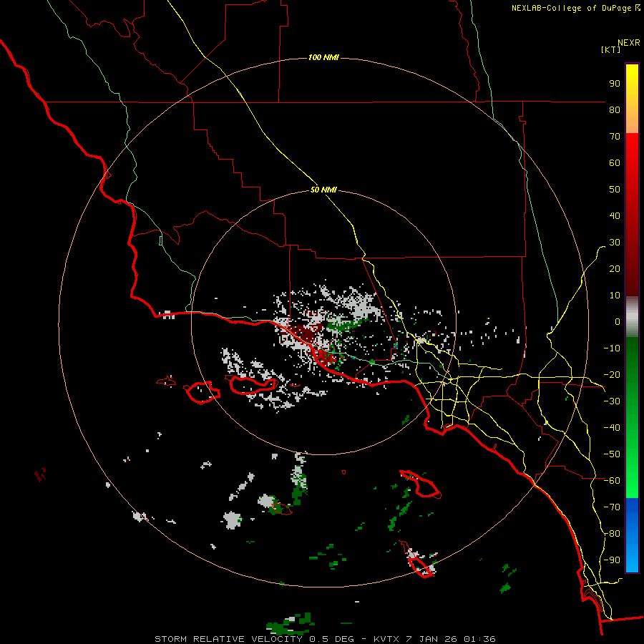Click the '-70' value on velocity scale
Viewport: 644px width, 644px height.
coord(612,507)
